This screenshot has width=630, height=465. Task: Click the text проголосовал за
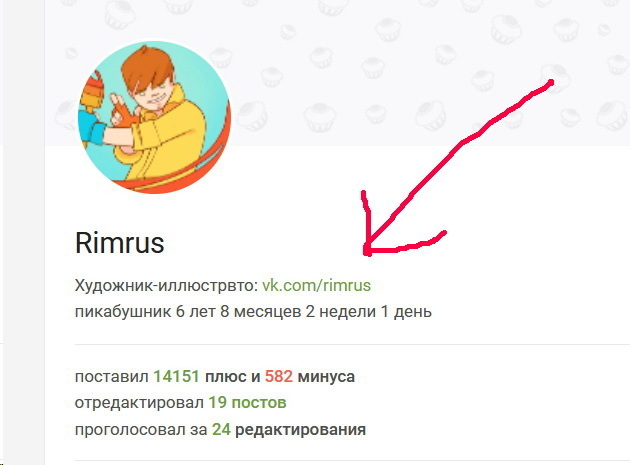coord(141,430)
